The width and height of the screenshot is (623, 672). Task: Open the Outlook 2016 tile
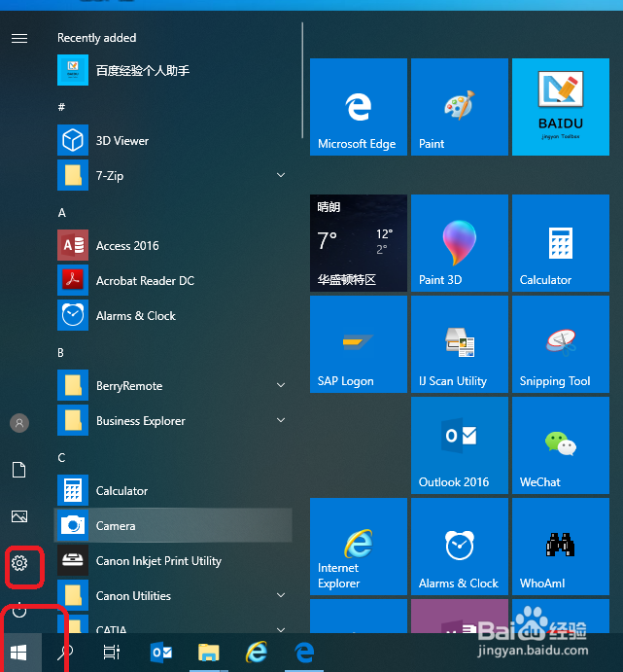pyautogui.click(x=460, y=445)
